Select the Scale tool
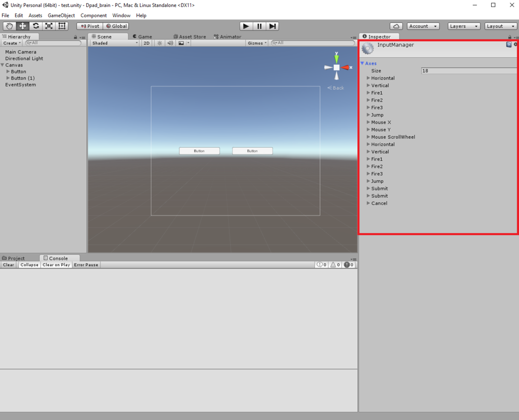 49,26
